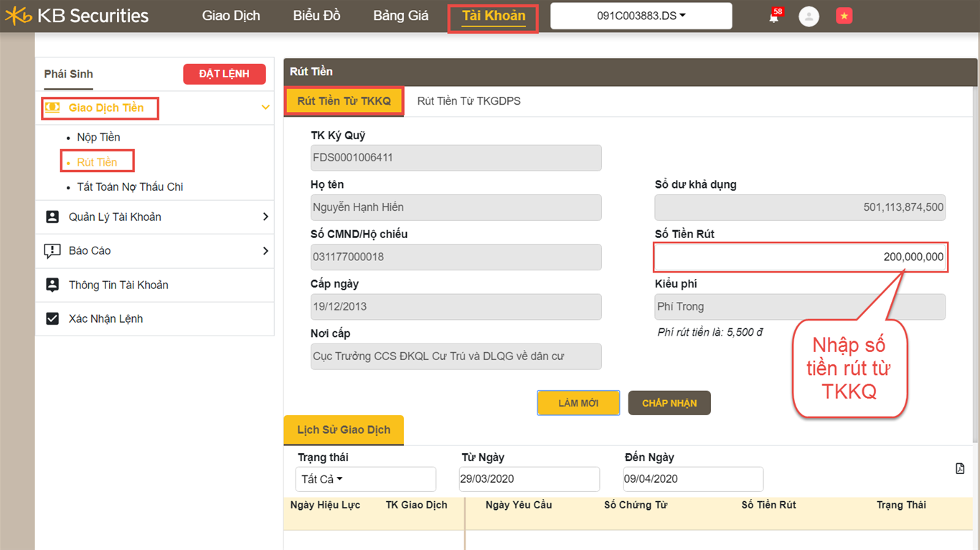Click the Ngày Hiệu Lực column header
The height and width of the screenshot is (550, 980).
325,505
